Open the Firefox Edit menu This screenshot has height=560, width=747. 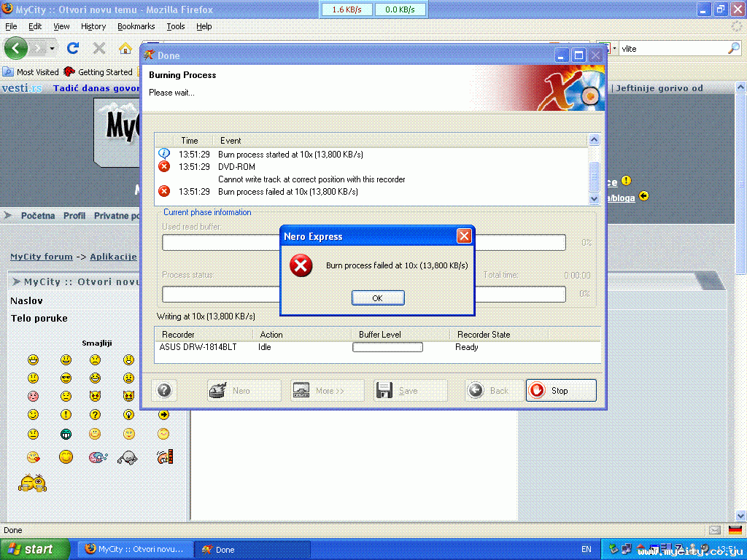[x=35, y=27]
